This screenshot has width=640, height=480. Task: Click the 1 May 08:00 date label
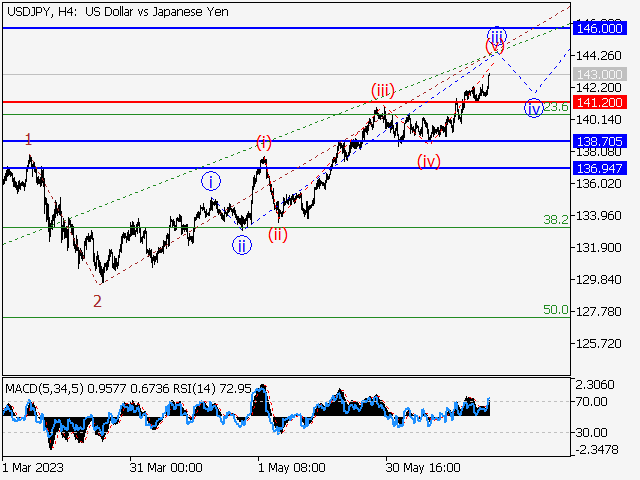tap(292, 468)
